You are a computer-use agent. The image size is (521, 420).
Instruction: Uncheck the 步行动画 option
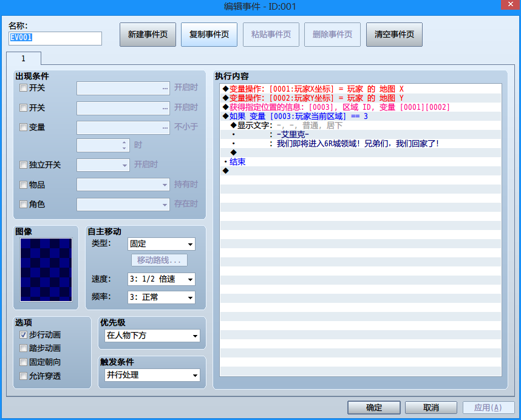[23, 334]
